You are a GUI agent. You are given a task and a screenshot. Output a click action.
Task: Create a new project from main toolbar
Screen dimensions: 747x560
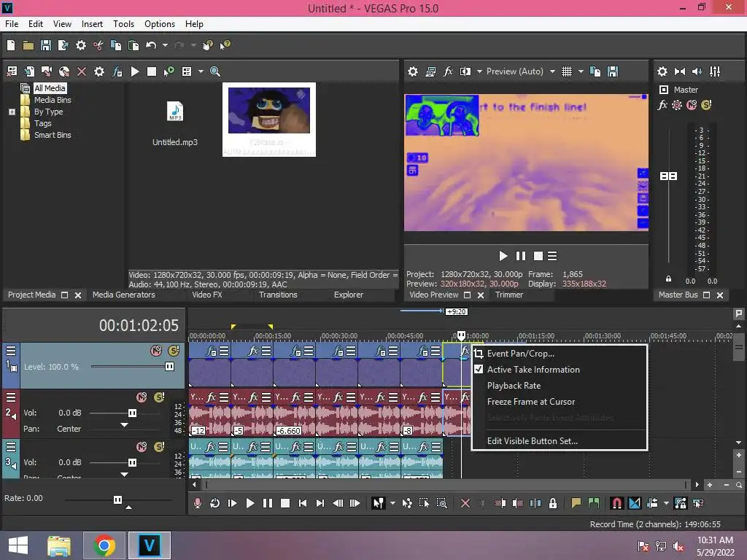(11, 45)
